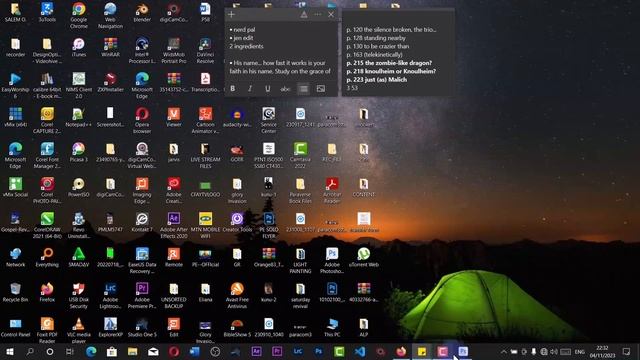Image resolution: width=640 pixels, height=360 pixels.
Task: Open Adobe After Effects 2020 desktop shortcut
Action: point(173,226)
